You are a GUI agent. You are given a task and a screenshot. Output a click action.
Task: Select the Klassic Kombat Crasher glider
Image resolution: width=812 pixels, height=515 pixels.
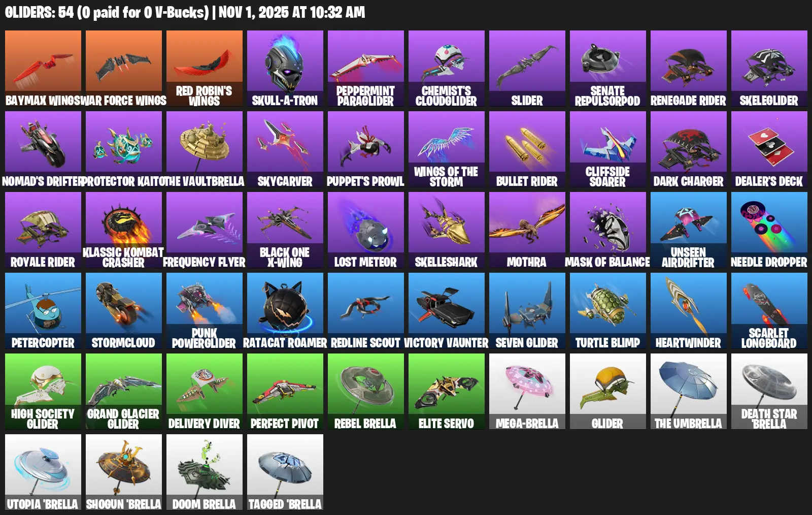click(x=124, y=230)
